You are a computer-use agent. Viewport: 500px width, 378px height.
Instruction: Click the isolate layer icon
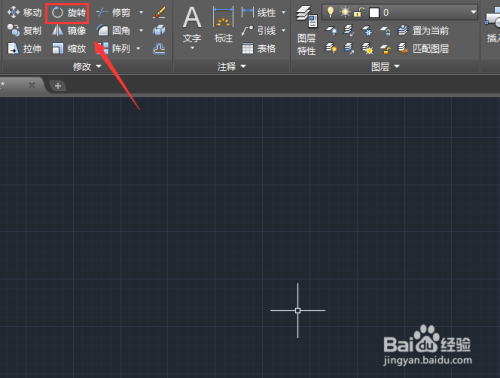click(x=349, y=31)
